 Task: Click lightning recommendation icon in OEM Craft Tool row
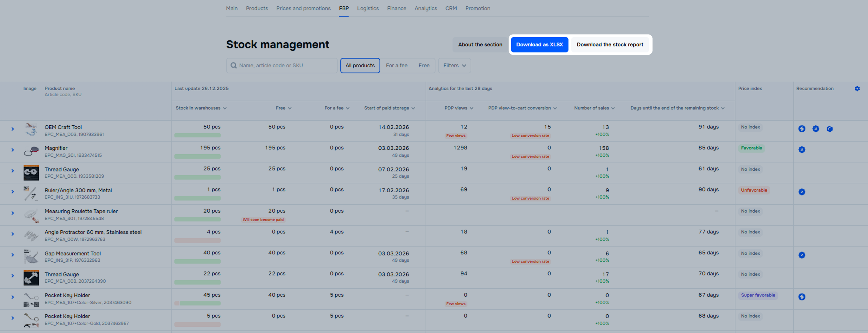pos(802,129)
